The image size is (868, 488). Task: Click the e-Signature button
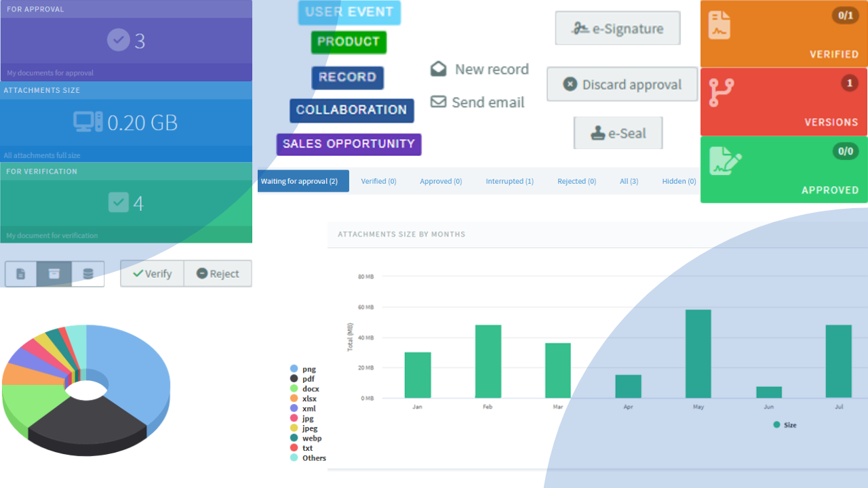[x=618, y=28]
